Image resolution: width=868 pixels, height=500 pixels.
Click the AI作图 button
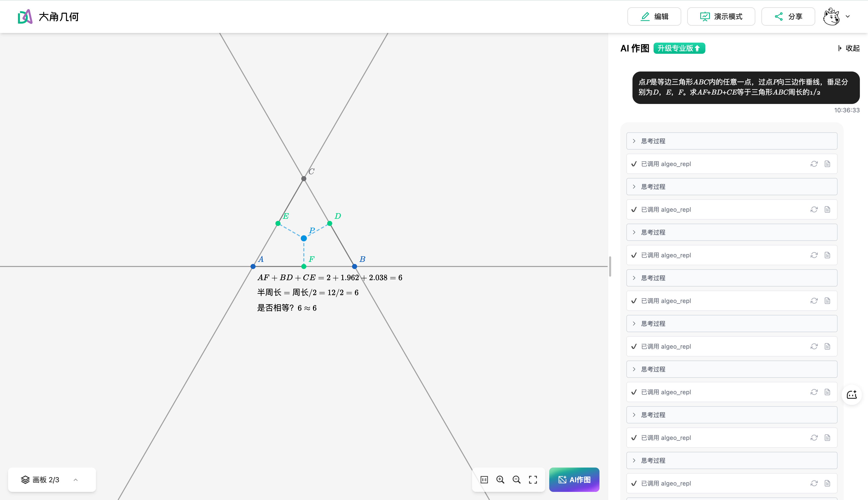point(574,480)
